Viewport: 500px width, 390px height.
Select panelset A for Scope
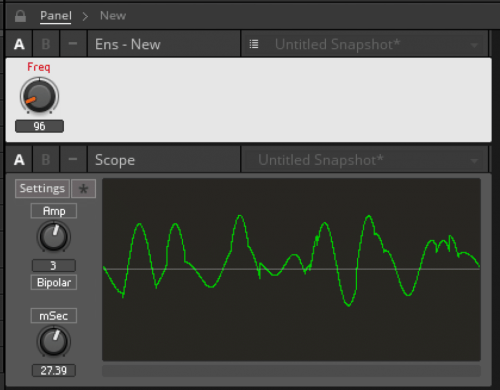19,160
